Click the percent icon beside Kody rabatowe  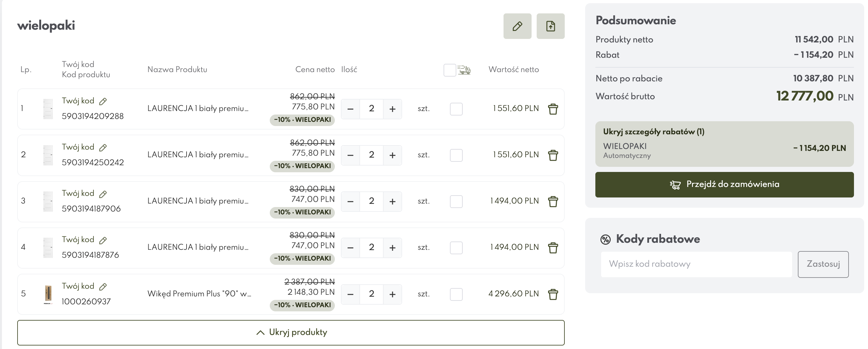[x=605, y=239]
